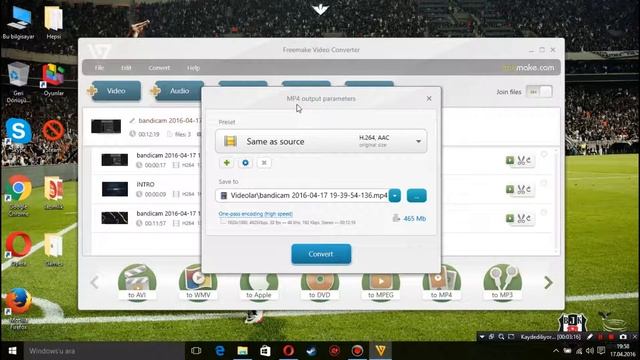640x360 pixels.
Task: Select the to MP4 output format
Action: pos(442,282)
